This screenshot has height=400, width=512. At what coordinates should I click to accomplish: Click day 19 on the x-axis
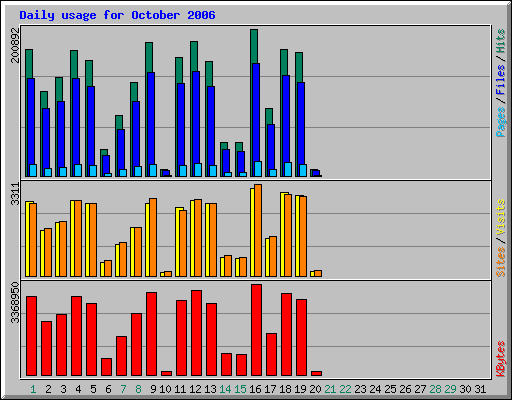click(300, 389)
